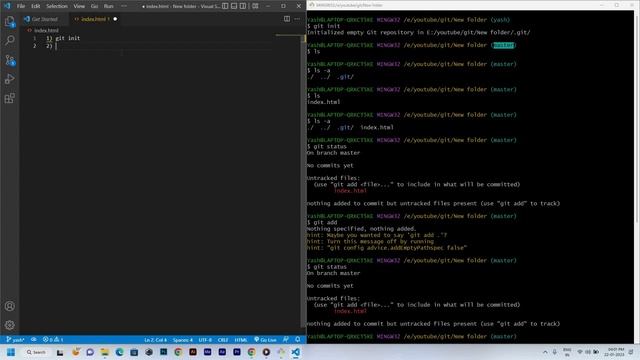The image size is (640, 360).
Task: Open the Extensions view
Action: tap(9, 98)
